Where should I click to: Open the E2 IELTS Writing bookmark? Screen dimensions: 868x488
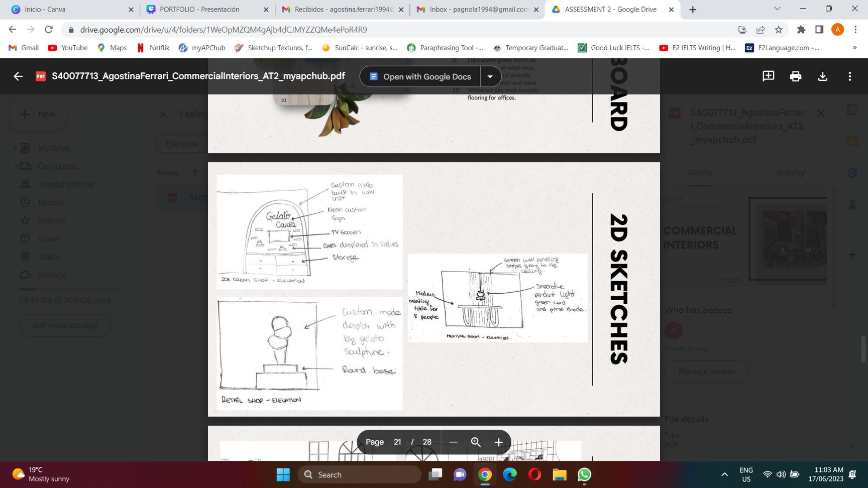click(698, 48)
